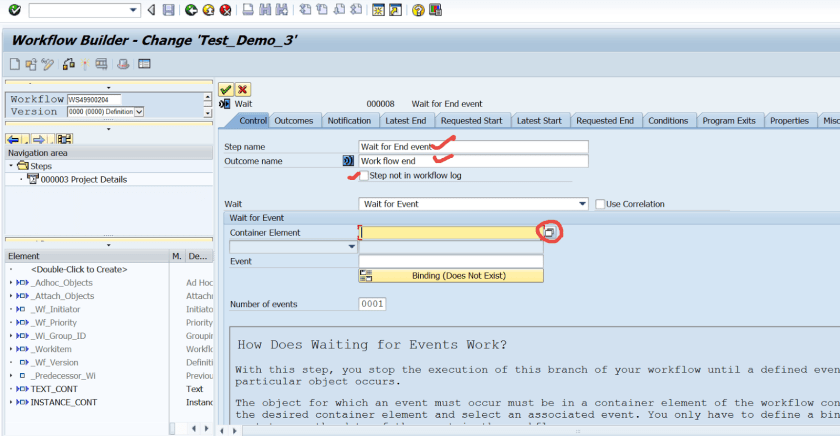This screenshot has width=840, height=436.
Task: Open the Latest Start tab
Action: tap(539, 121)
